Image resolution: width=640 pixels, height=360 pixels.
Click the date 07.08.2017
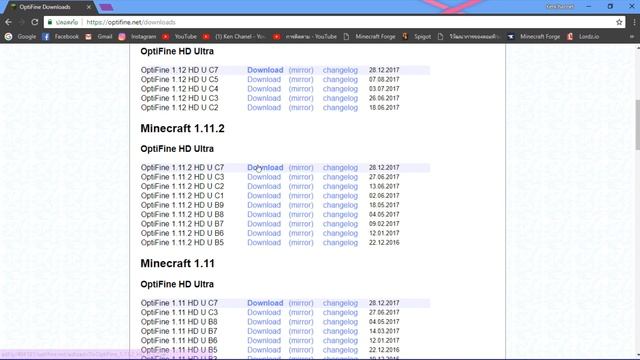pos(384,80)
